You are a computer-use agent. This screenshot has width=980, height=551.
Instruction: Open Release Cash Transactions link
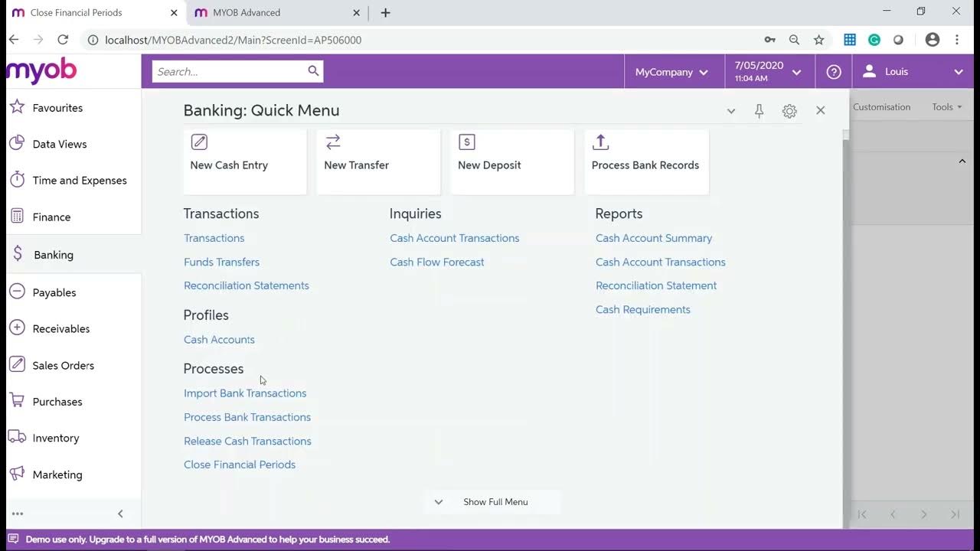[x=247, y=441]
